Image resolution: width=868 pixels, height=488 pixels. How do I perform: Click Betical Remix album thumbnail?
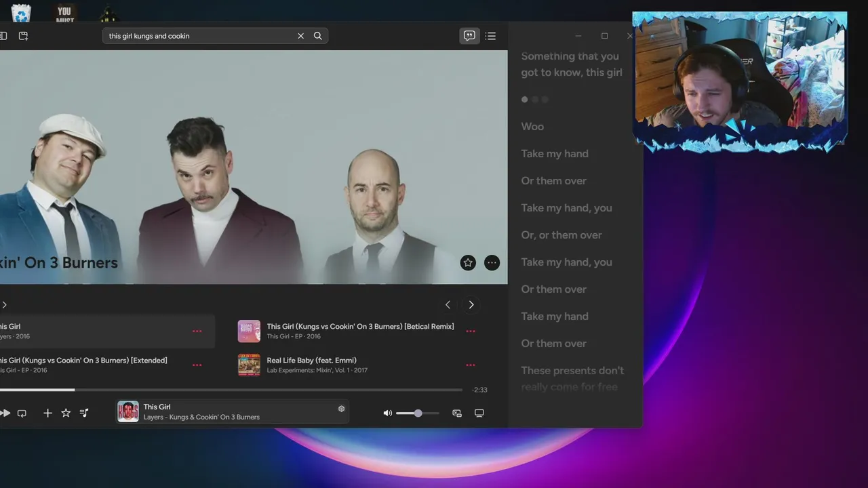pos(249,331)
